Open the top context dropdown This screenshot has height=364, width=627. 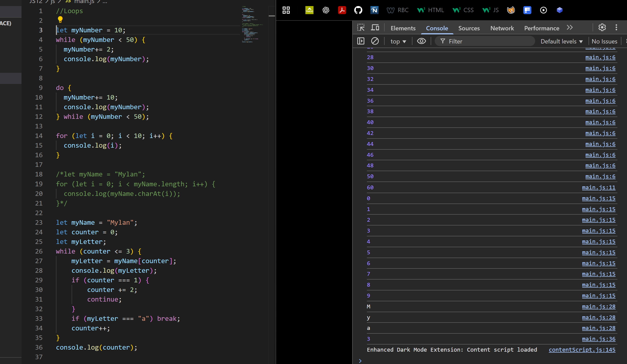point(398,41)
